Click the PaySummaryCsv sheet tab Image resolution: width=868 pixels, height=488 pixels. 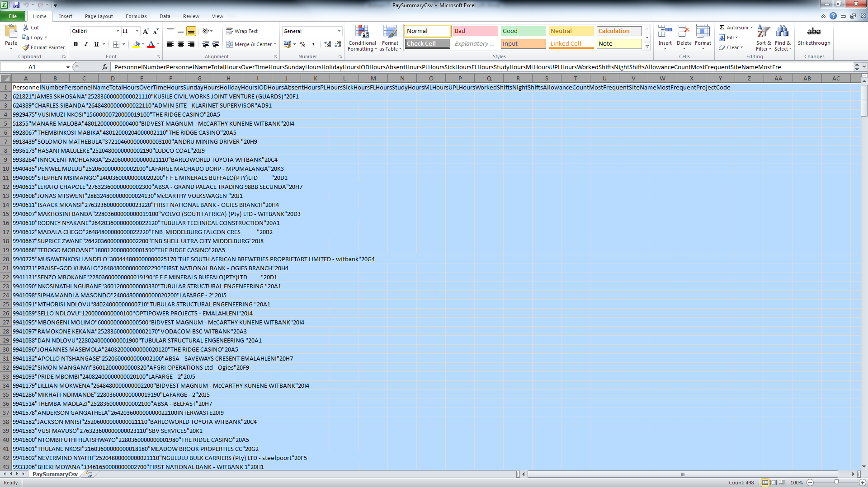(55, 474)
